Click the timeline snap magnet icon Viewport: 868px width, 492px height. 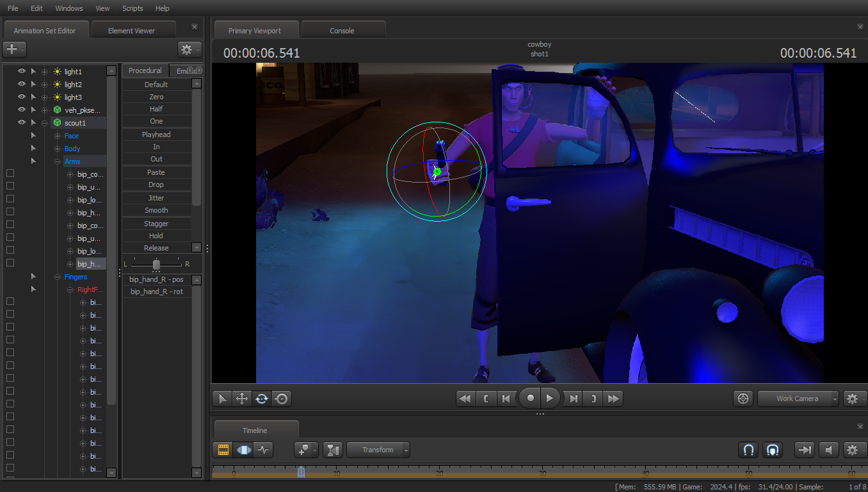coord(748,450)
